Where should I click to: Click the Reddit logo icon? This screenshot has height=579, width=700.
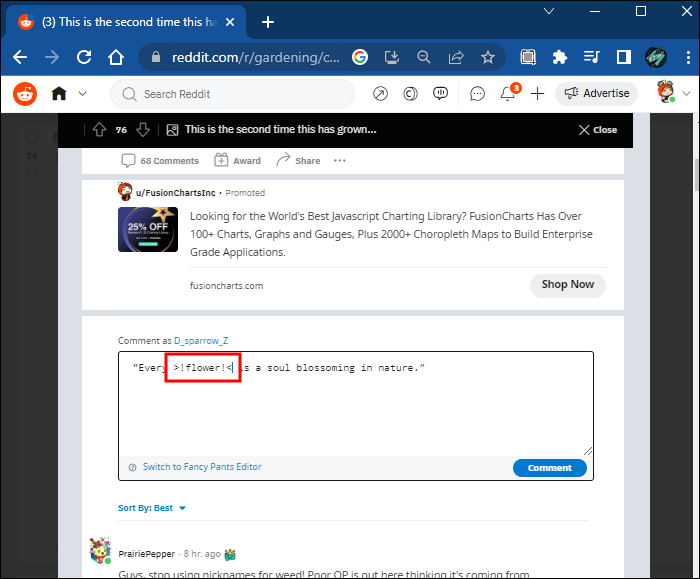(25, 94)
